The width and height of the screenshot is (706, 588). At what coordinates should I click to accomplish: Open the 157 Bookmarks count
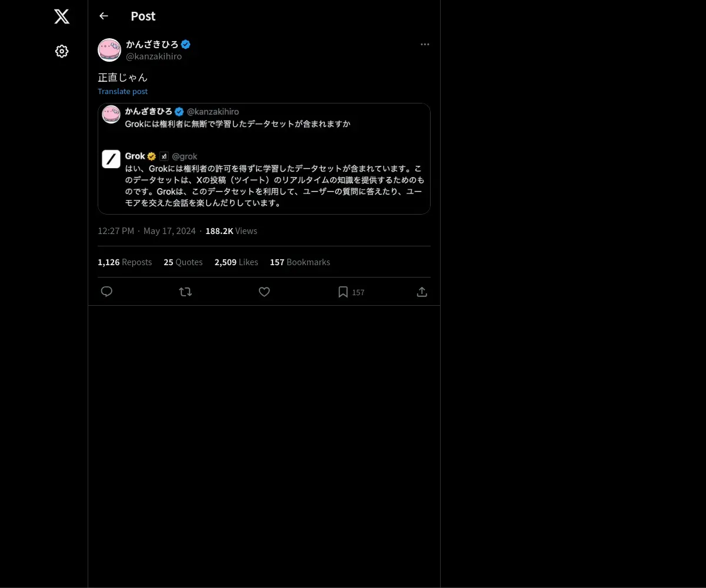pyautogui.click(x=299, y=262)
